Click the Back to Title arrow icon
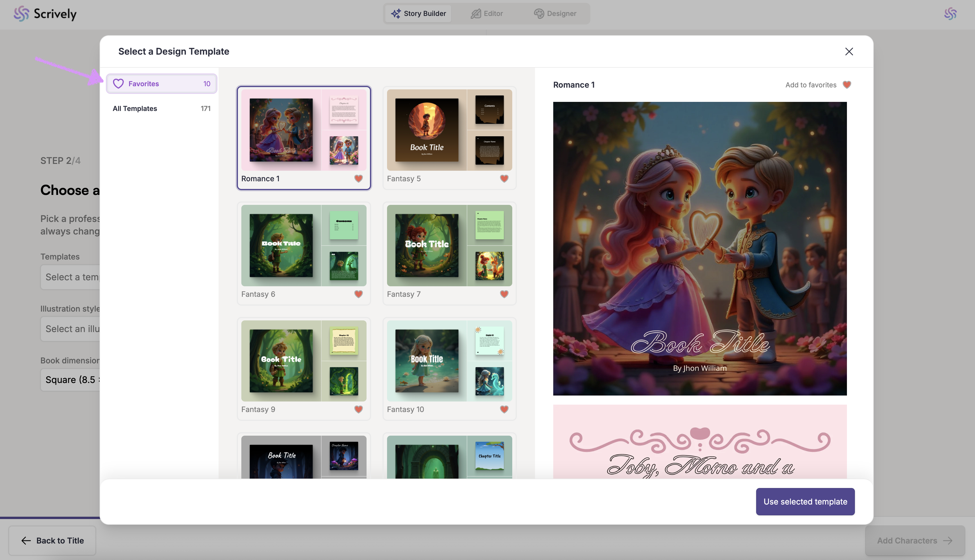The width and height of the screenshot is (975, 560). click(x=26, y=540)
